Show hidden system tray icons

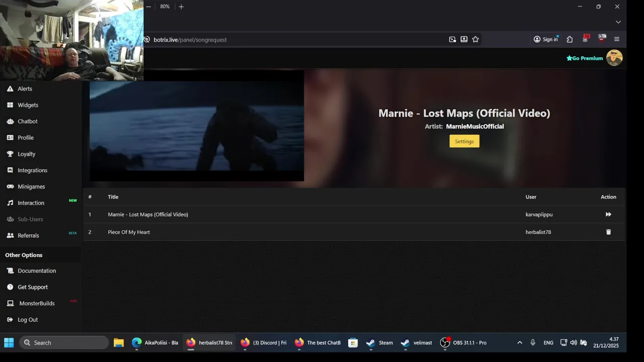[520, 343]
